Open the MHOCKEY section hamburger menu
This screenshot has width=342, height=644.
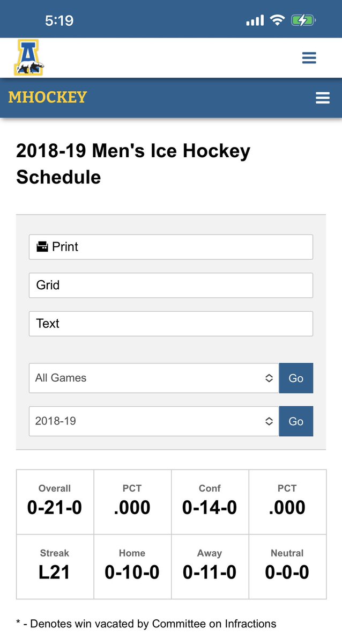[x=323, y=98]
